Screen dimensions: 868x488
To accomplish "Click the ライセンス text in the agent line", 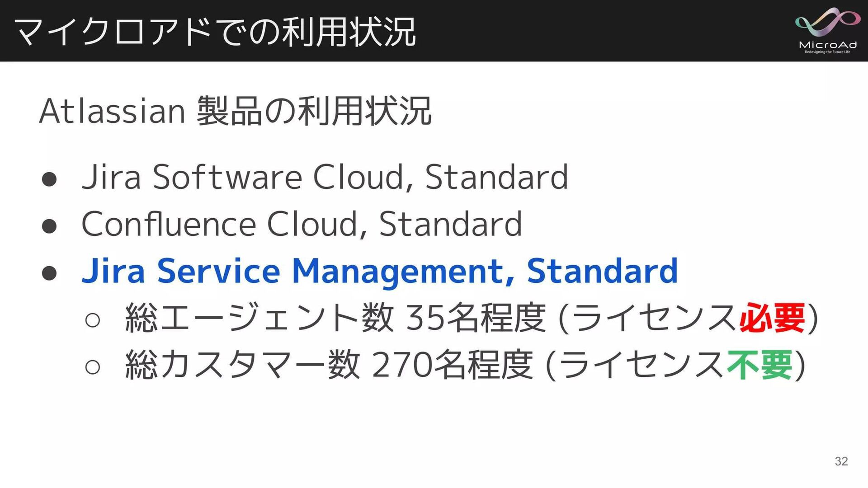I will click(655, 318).
